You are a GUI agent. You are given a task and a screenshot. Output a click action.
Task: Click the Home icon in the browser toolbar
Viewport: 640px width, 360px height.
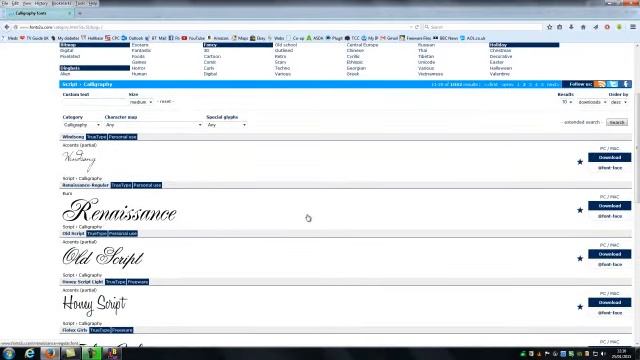(583, 27)
